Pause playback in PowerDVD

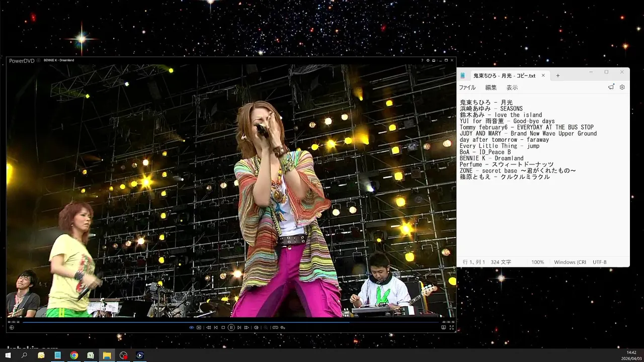pyautogui.click(x=231, y=327)
